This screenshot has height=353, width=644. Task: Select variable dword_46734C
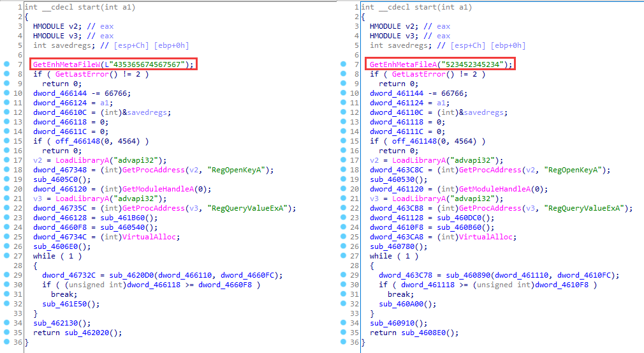60,237
